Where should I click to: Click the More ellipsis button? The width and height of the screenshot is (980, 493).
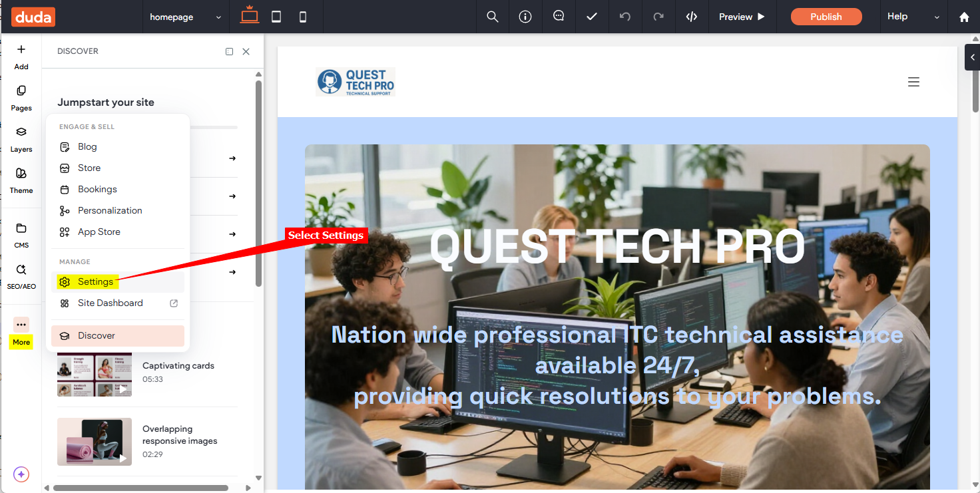21,325
